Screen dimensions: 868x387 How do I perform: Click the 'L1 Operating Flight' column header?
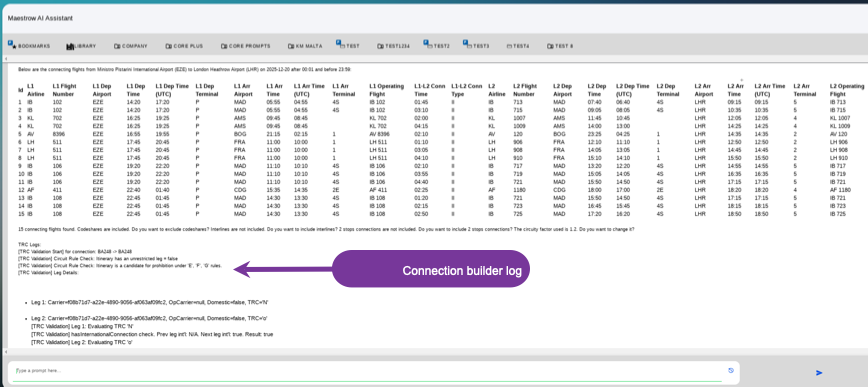(386, 90)
